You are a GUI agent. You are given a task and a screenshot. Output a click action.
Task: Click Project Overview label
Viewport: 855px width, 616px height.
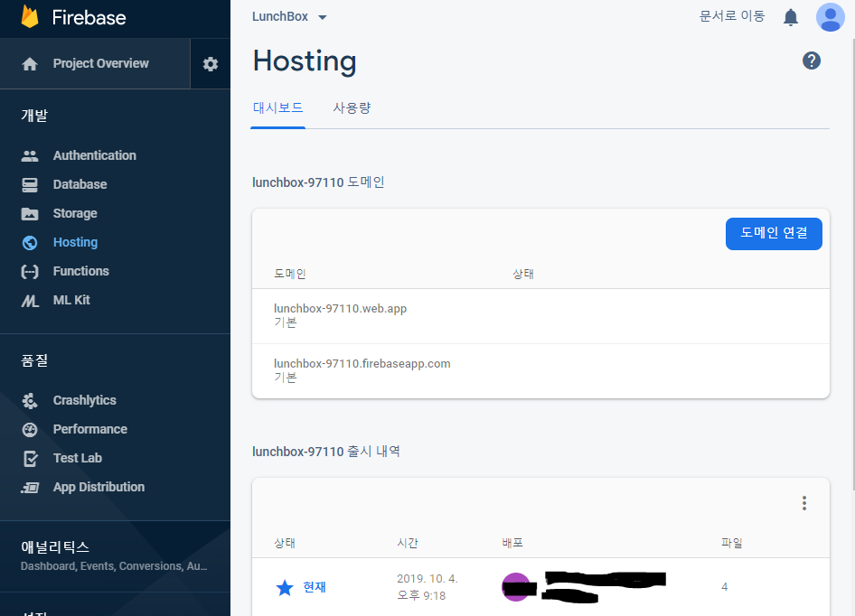pos(101,64)
